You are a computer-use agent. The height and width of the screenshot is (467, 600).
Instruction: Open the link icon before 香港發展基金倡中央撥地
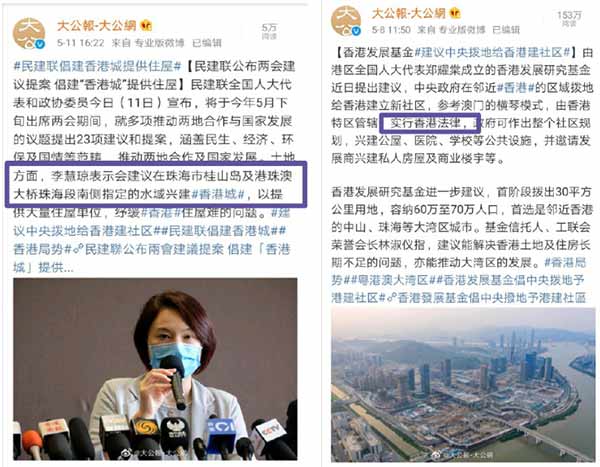coord(391,298)
